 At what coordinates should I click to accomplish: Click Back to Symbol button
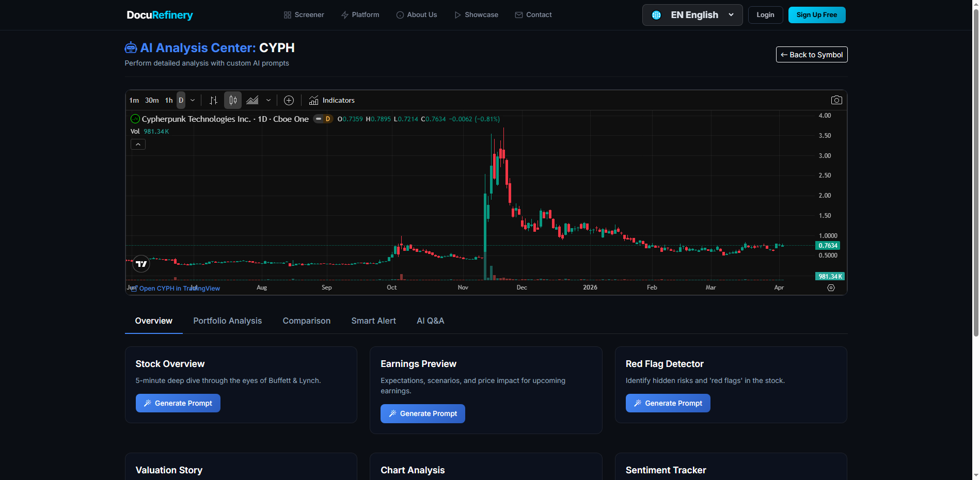(812, 55)
